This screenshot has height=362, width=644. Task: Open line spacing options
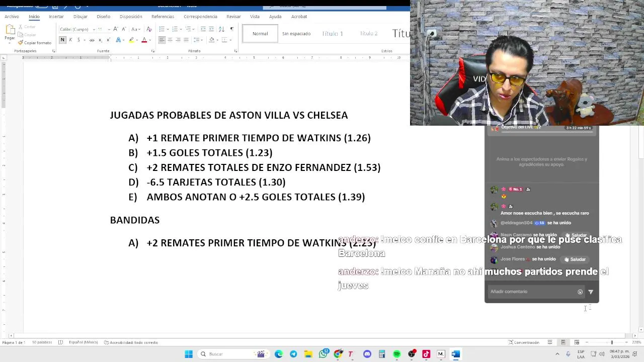point(198,40)
